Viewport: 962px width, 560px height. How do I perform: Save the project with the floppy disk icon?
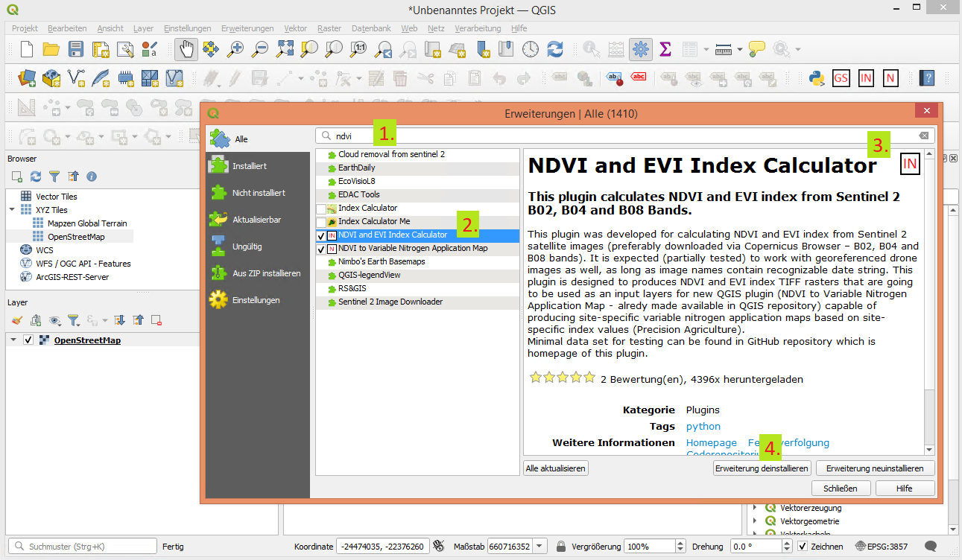pos(76,50)
